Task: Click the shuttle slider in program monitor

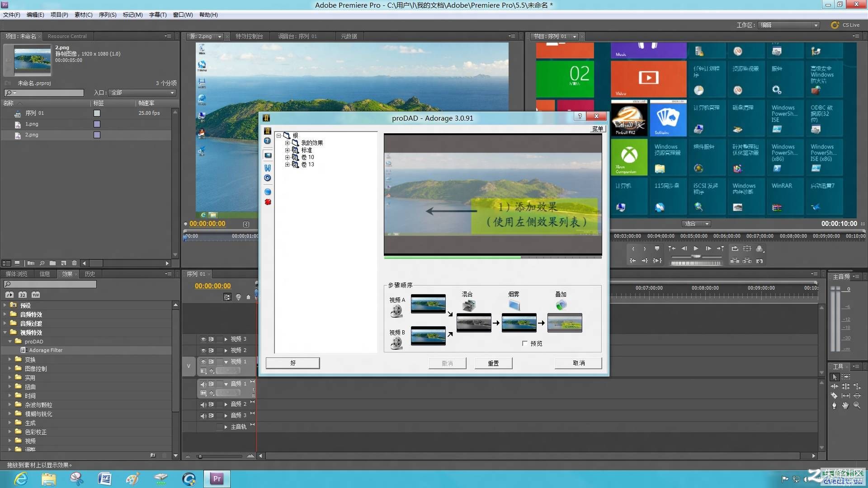Action: (696, 256)
